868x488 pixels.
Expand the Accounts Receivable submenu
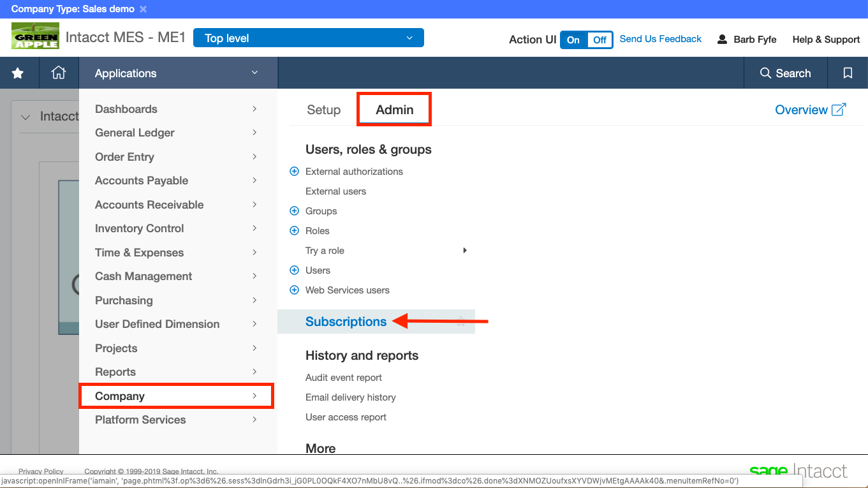click(x=254, y=205)
